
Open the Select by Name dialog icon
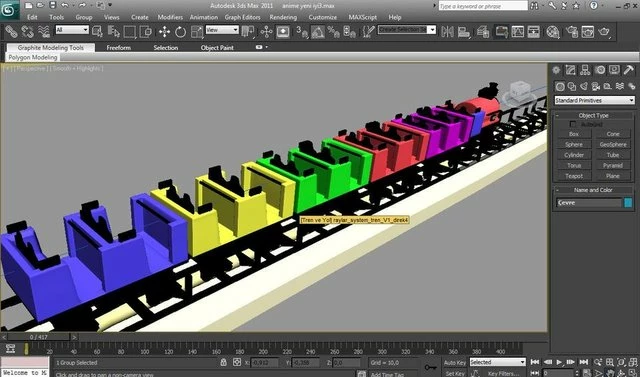(x=113, y=31)
